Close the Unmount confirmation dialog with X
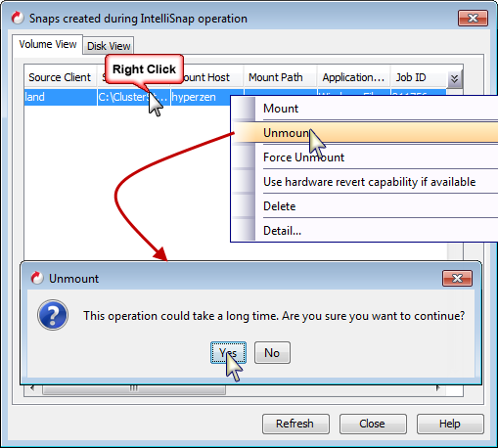 click(457, 278)
